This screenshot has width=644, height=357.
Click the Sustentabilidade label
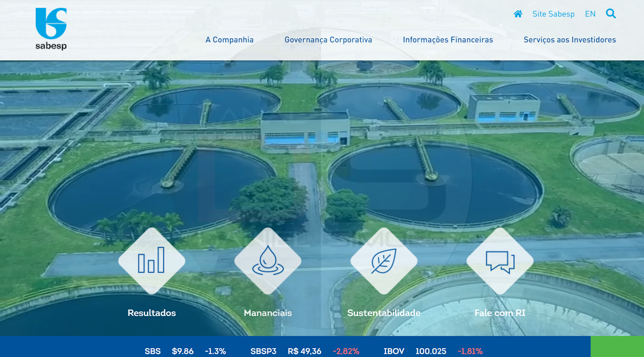pos(384,313)
